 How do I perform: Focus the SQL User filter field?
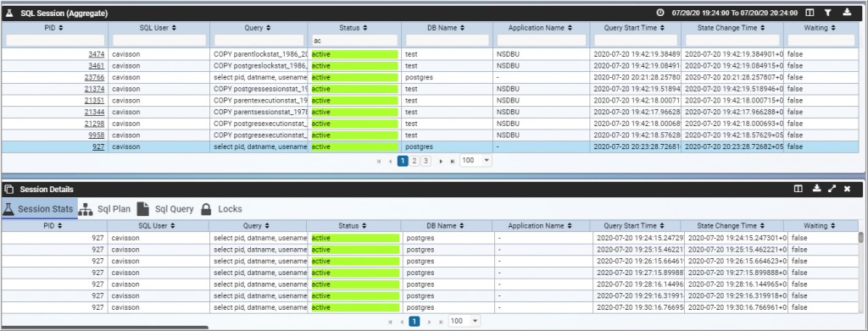pyautogui.click(x=159, y=41)
